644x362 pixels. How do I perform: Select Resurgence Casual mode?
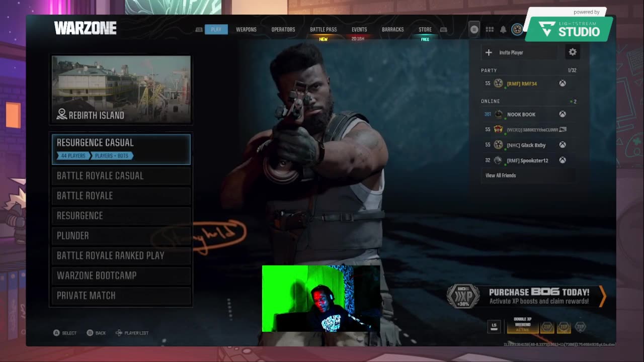coord(121,149)
